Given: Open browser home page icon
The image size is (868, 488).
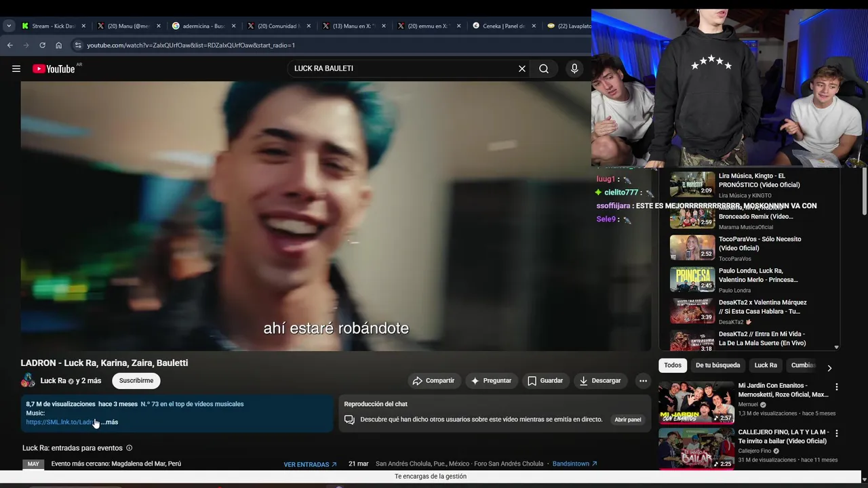Looking at the screenshot, I should coord(59,45).
